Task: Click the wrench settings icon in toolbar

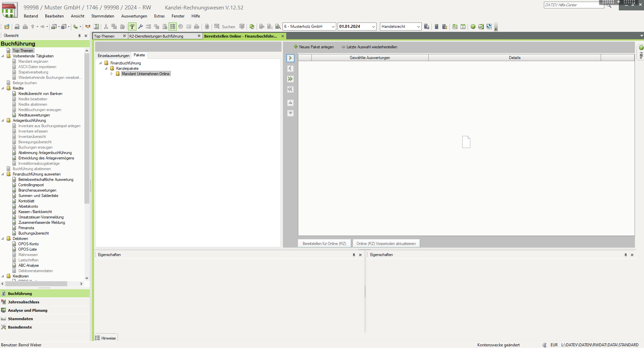Action: coord(140,27)
